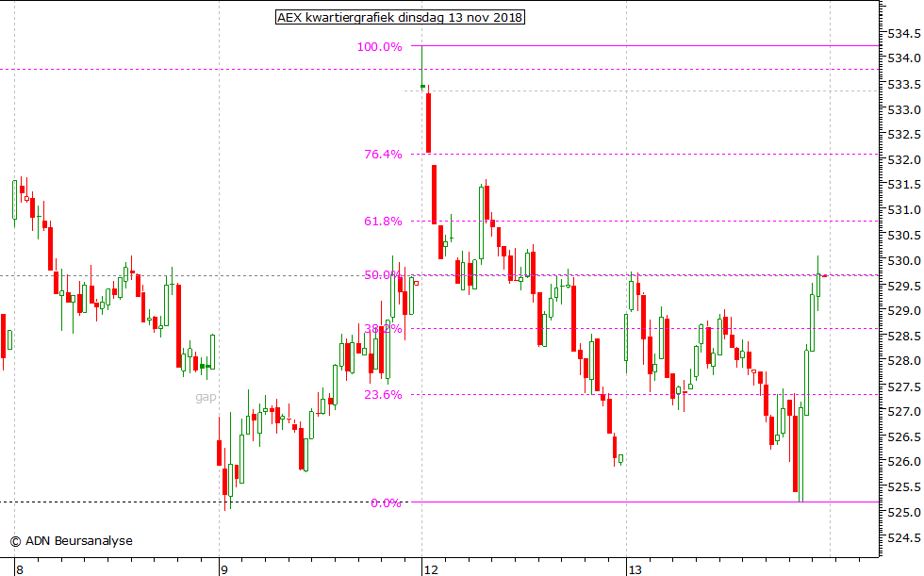Click the 532.0 price axis label

pos(904,160)
